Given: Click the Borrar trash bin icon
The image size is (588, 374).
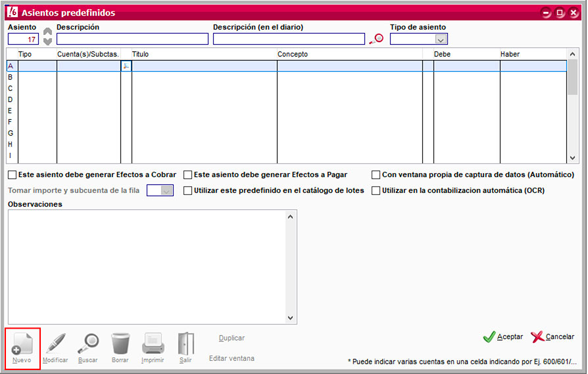Looking at the screenshot, I should tap(120, 344).
